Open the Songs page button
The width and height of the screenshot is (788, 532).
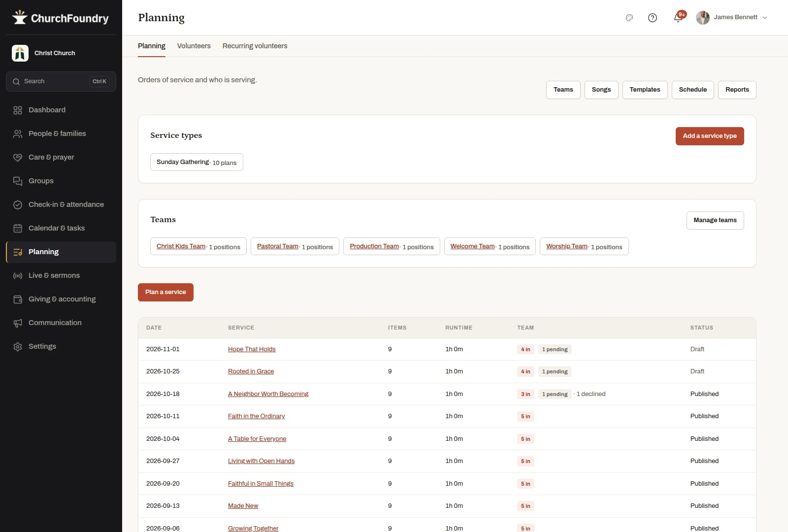click(x=601, y=90)
